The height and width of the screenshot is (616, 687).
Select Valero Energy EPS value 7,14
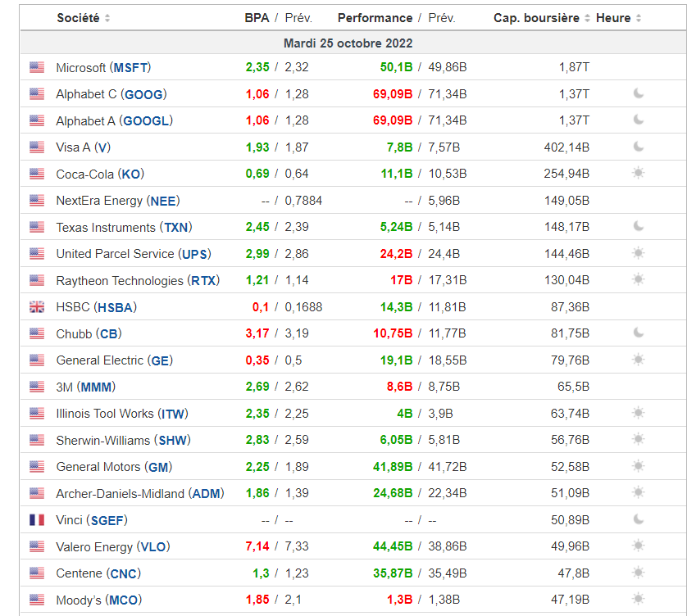click(257, 547)
